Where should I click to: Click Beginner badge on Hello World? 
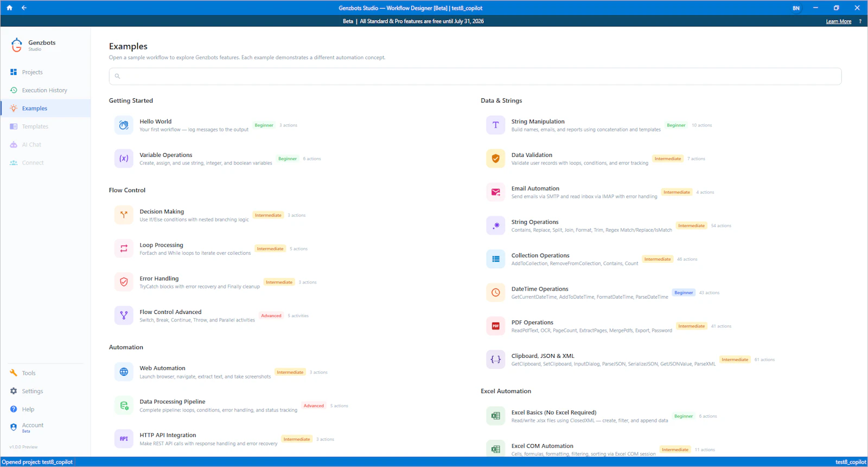[x=264, y=125]
